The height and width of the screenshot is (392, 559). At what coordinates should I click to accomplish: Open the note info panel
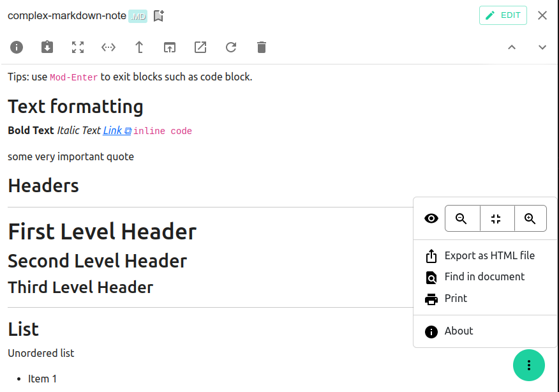[17, 47]
